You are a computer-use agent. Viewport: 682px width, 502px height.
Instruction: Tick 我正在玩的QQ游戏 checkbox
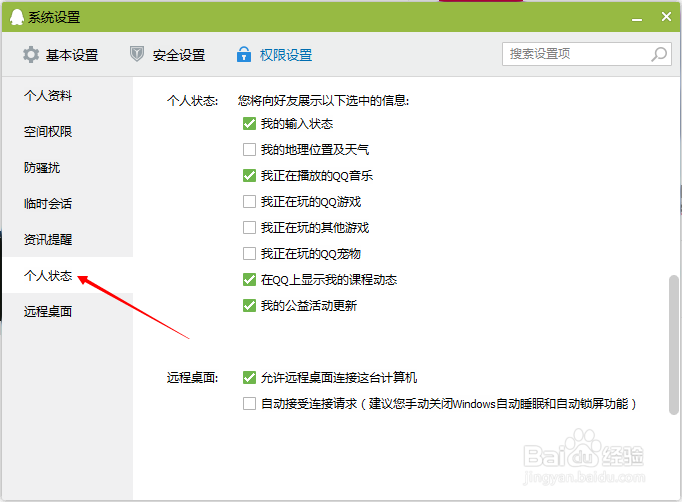pyautogui.click(x=249, y=202)
